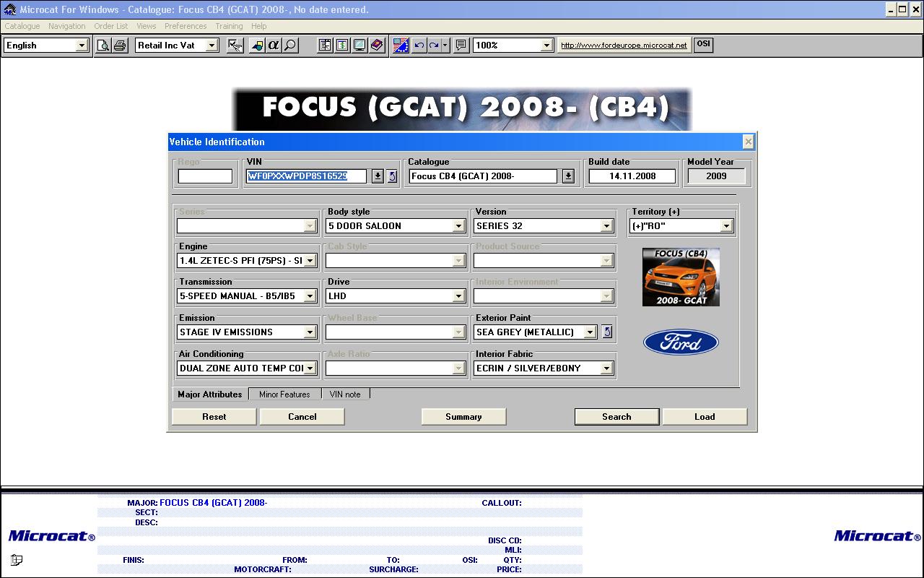Viewport: 924px width, 578px height.
Task: Open the Engine dropdown list
Action: [310, 261]
